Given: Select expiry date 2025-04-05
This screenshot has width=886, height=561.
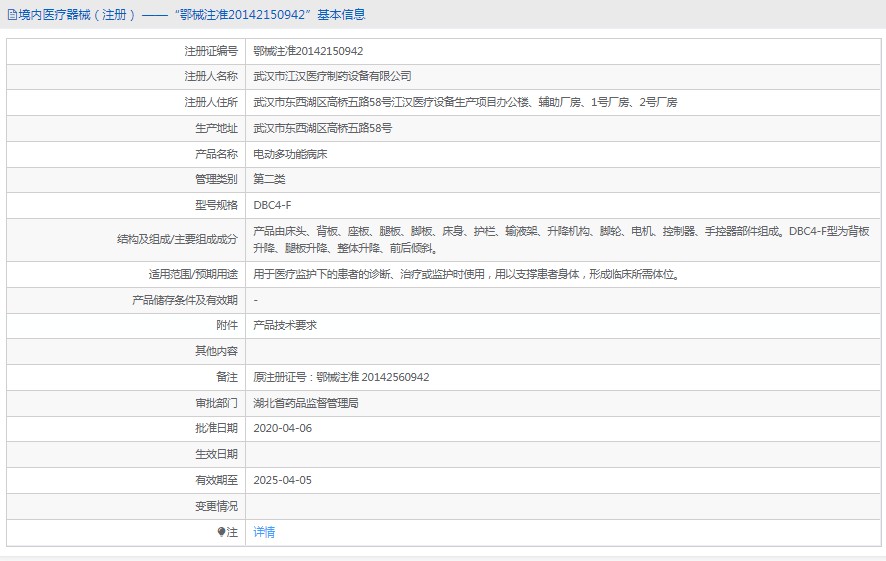Looking at the screenshot, I should point(282,480).
